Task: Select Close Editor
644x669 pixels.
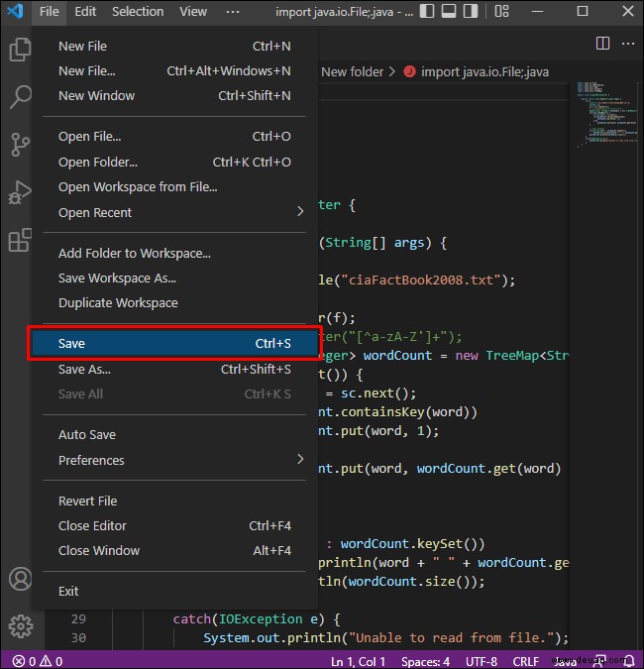Action: [174, 525]
